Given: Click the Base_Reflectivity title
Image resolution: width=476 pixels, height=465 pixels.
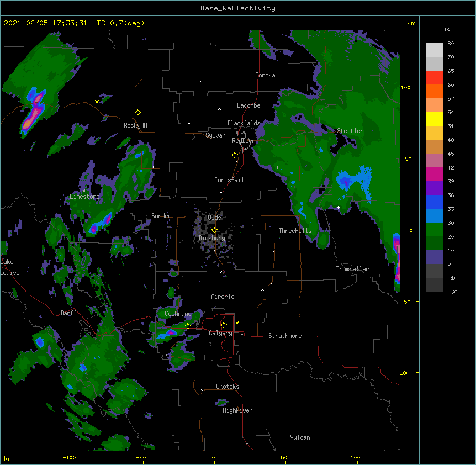Looking at the screenshot, I should click(238, 8).
